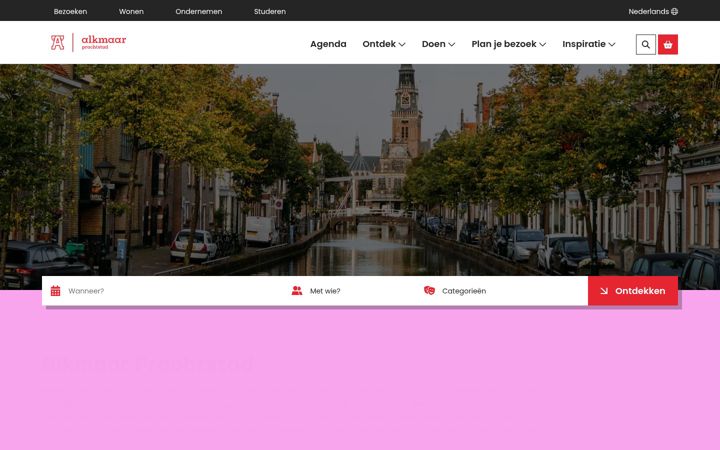Open the Nederlands language selector
The height and width of the screenshot is (450, 720).
653,11
